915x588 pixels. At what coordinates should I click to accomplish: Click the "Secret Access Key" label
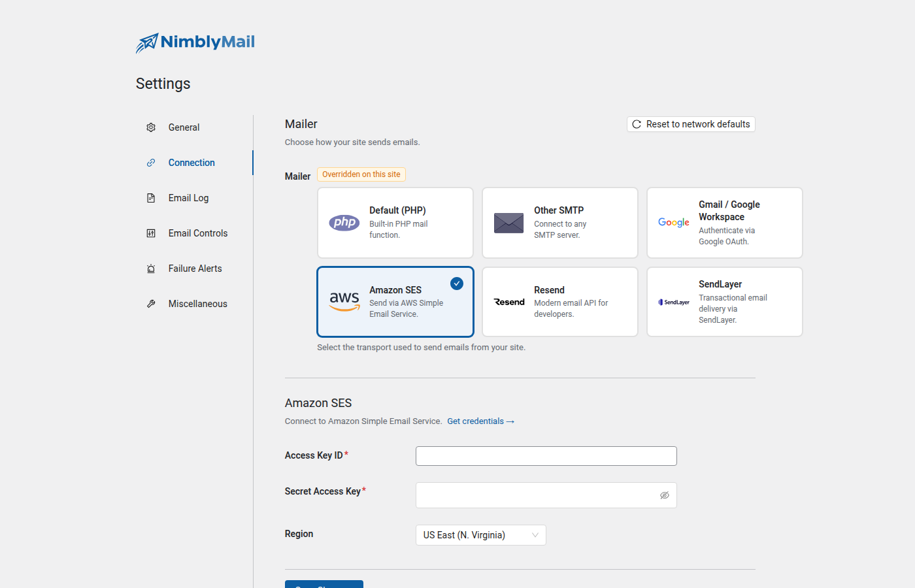(323, 491)
